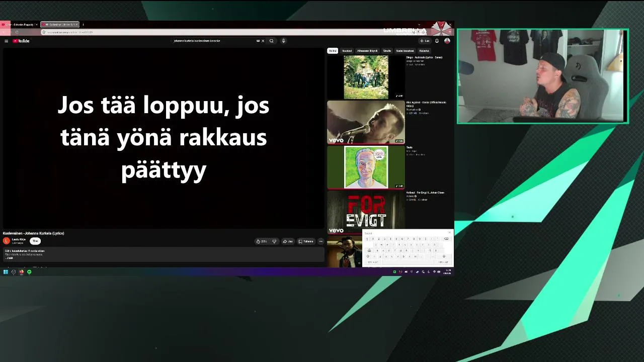
Task: Expand the video description box
Action: click(164, 254)
